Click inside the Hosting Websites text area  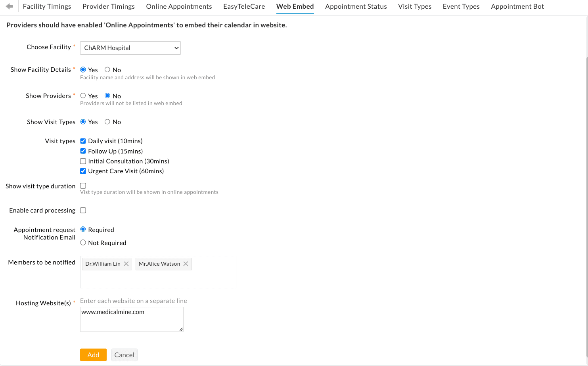(131, 319)
